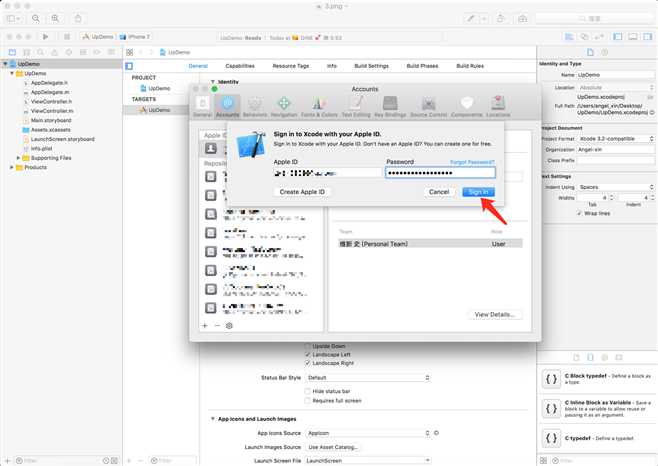Focus the Password field
The height and width of the screenshot is (466, 658).
(x=440, y=173)
